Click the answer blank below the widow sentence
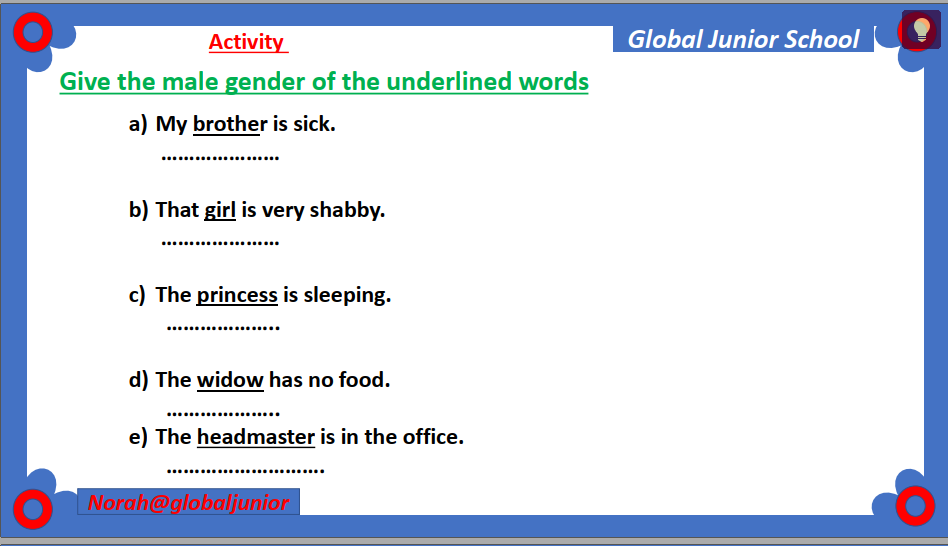 pyautogui.click(x=223, y=411)
